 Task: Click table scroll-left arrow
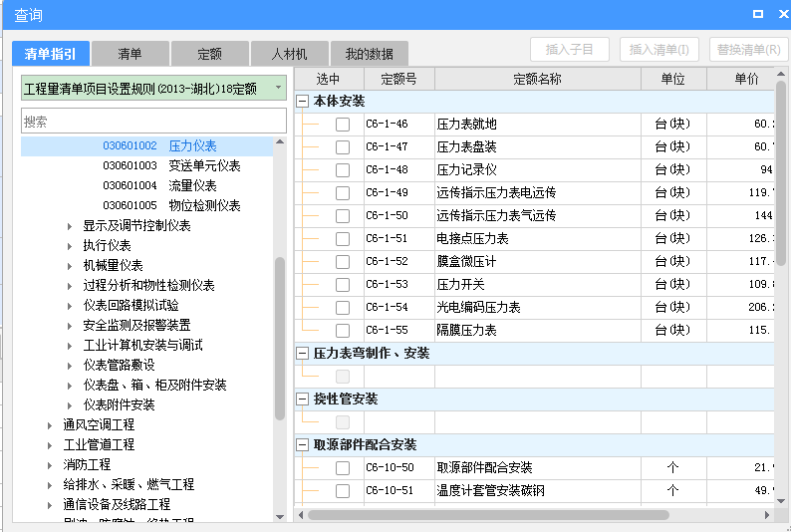point(301,515)
